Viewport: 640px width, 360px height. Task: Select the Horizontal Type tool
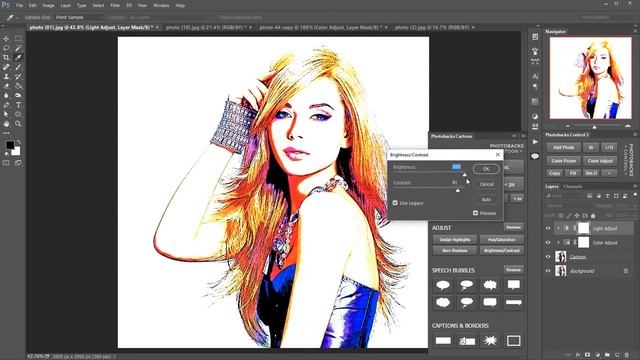(x=18, y=105)
